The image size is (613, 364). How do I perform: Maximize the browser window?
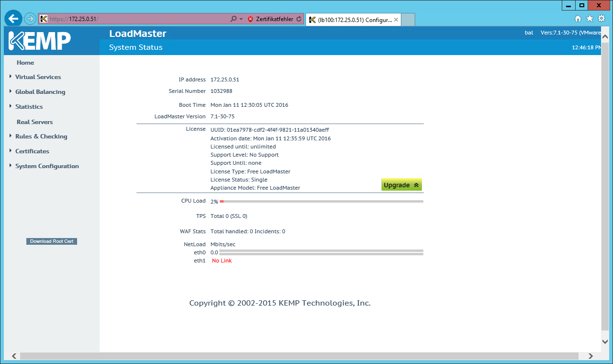click(x=582, y=5)
